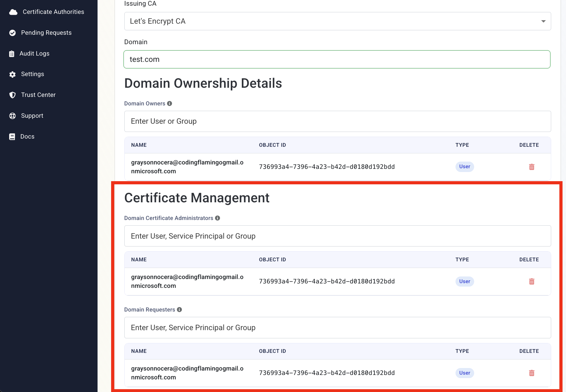This screenshot has width=566, height=392.
Task: Click the Support lifebuoy icon
Action: pyautogui.click(x=13, y=116)
